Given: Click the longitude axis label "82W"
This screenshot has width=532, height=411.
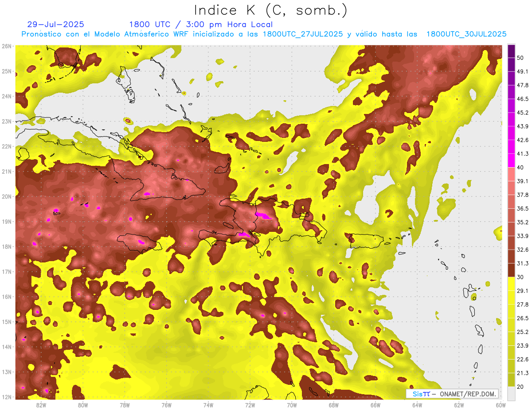Looking at the screenshot, I should 41,405.
